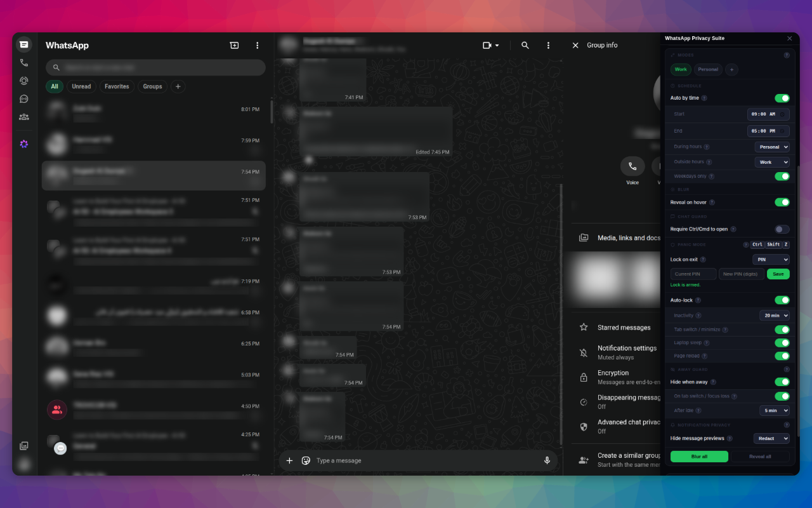Select the Personal mode chip

pos(708,70)
